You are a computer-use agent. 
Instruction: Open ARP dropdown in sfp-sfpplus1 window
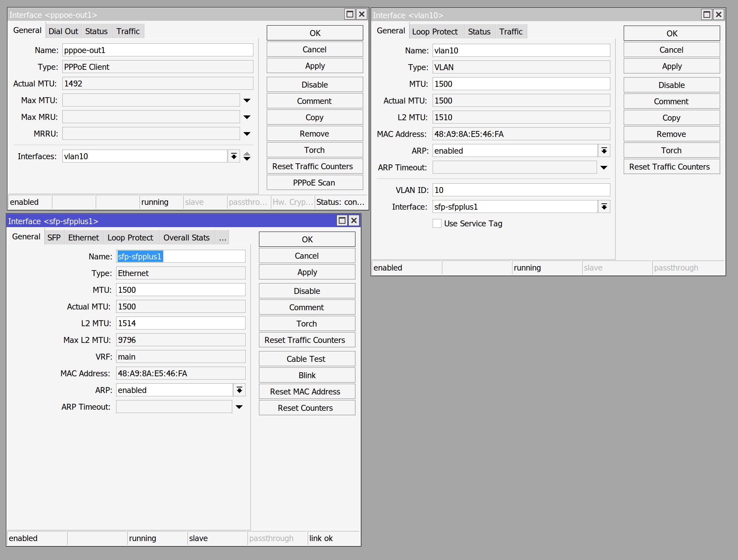(x=239, y=390)
